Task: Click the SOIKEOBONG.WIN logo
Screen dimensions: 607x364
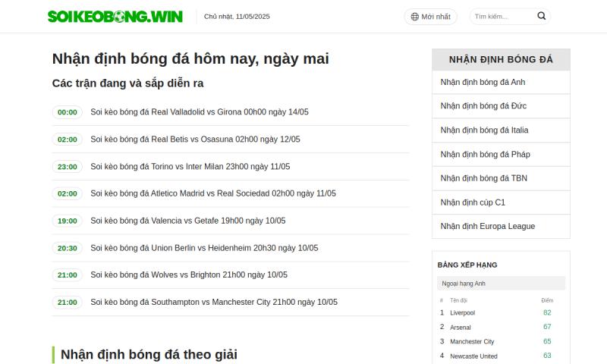Action: pos(115,17)
